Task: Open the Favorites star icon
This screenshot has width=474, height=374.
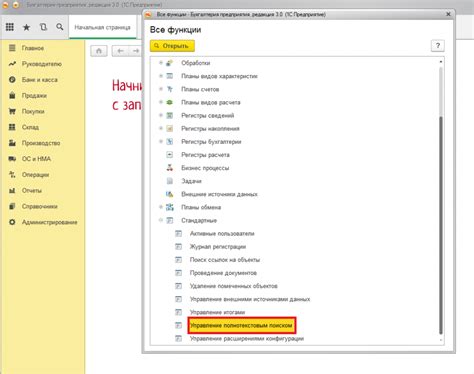Action: 26,27
